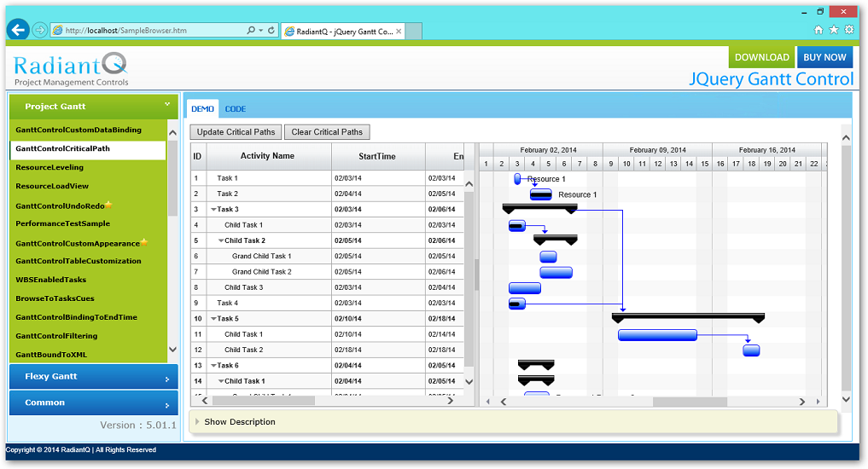Expand the Flexy Gantt section
This screenshot has height=469, width=868.
tap(94, 377)
